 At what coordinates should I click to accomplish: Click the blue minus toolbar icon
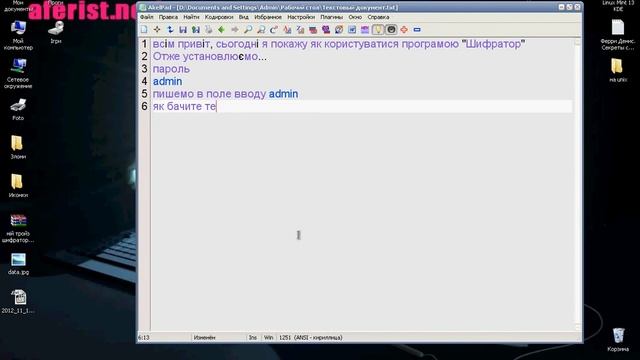(x=417, y=29)
